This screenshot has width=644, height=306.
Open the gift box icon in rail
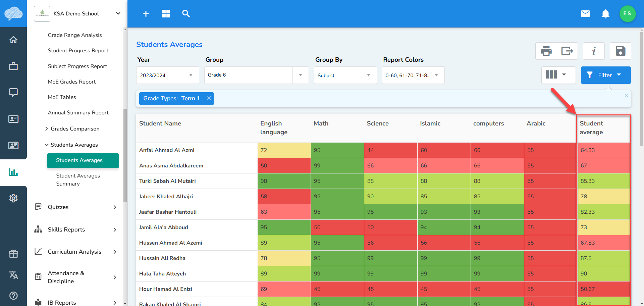coord(13,254)
